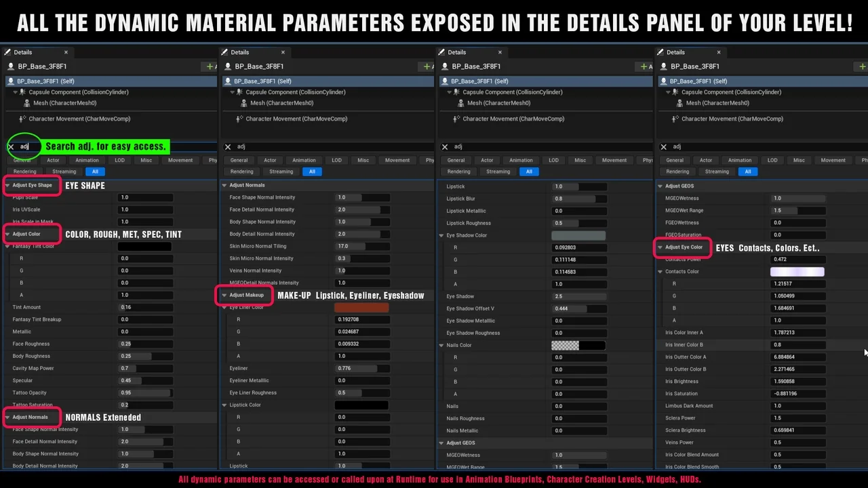Image resolution: width=868 pixels, height=488 pixels.
Task: Open the Eye Liner Color swatch
Action: (361, 308)
